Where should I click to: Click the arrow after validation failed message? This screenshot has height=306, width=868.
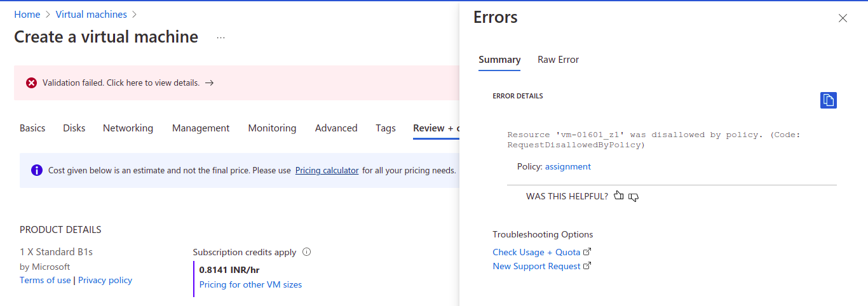[x=210, y=83]
